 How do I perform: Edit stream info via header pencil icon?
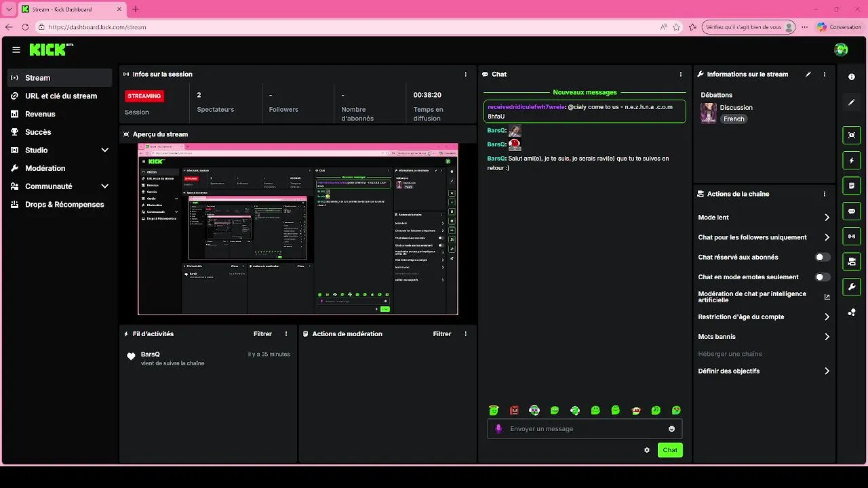pyautogui.click(x=808, y=75)
